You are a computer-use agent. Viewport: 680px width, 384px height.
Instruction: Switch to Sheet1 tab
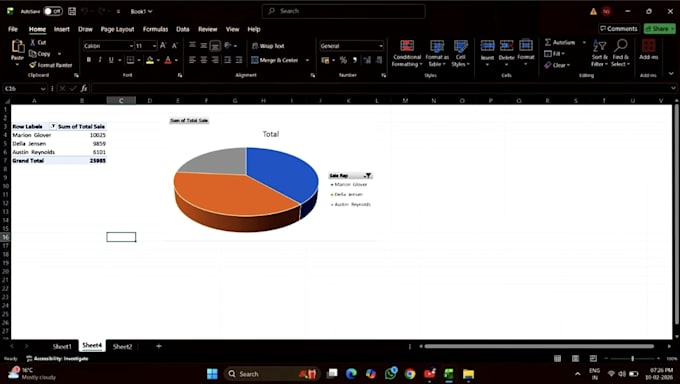(62, 346)
